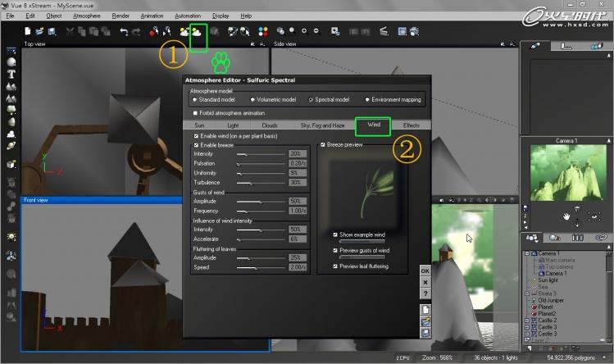Switch to the Sky, Fog and Haze tab
Viewport: 614px width, 364px height.
[x=322, y=125]
